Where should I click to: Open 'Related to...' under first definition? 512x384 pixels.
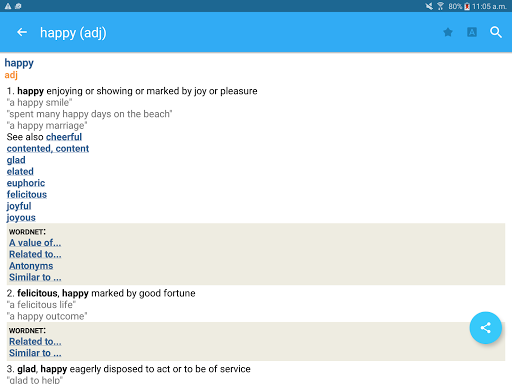35,254
